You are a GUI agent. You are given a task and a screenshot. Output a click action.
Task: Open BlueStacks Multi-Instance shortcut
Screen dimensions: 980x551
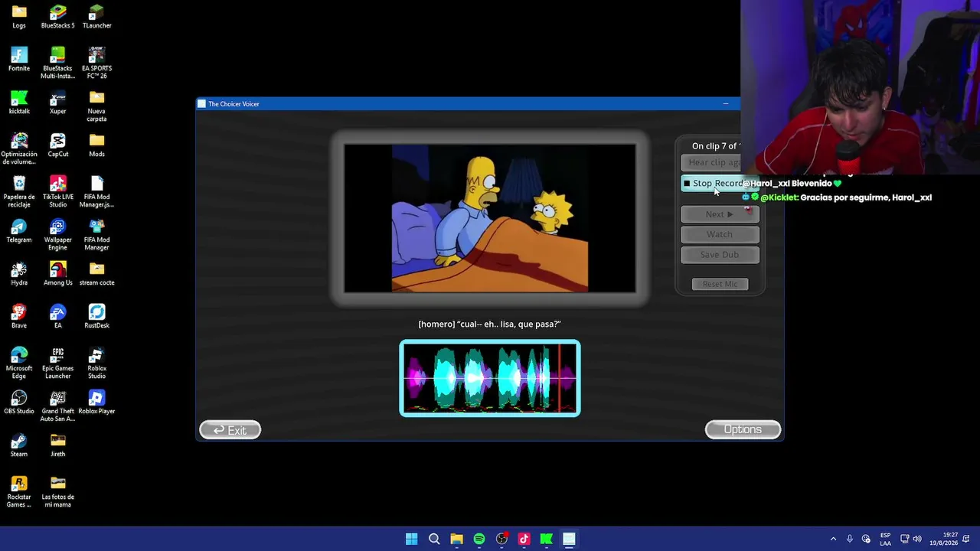(57, 63)
